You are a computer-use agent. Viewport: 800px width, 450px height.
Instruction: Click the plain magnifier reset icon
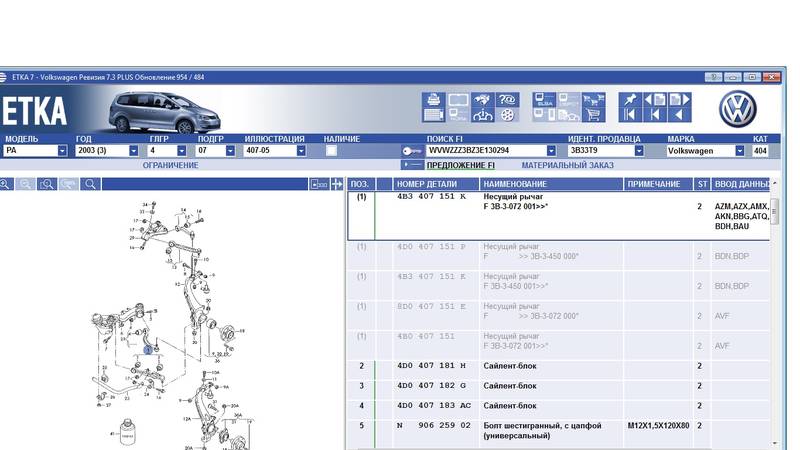click(x=90, y=184)
